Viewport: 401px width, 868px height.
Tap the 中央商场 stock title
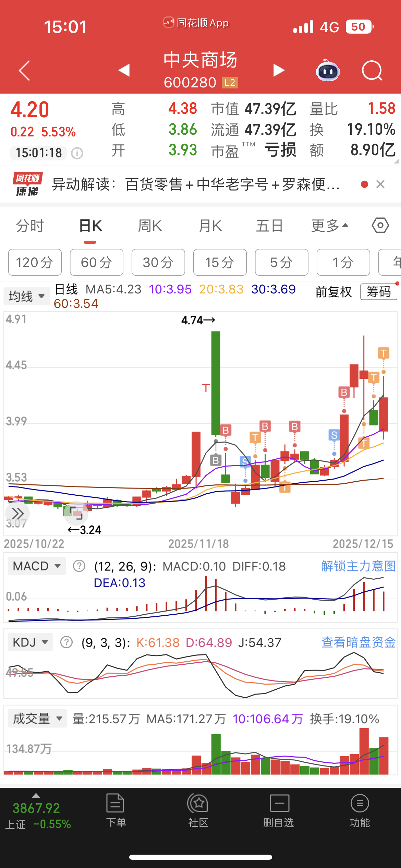[200, 60]
